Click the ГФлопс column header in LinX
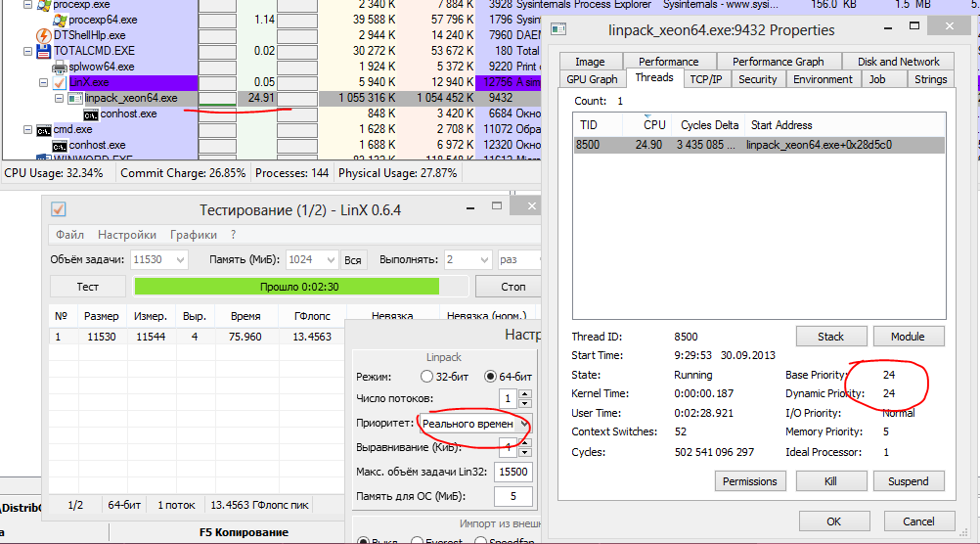Viewport: 980px width, 544px height. click(312, 316)
